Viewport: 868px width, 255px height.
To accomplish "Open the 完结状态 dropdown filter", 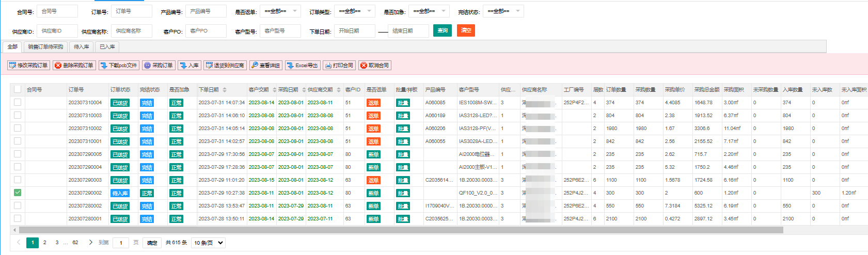I will pos(503,11).
